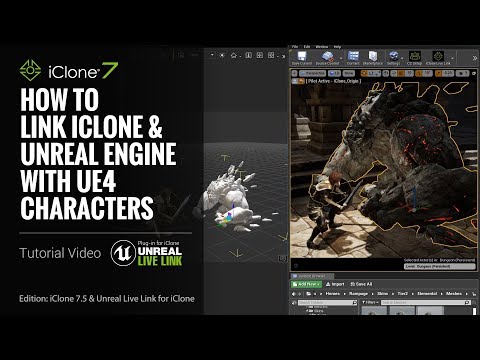
Task: Open the Perspective view mode dropdown
Action: 312,73
